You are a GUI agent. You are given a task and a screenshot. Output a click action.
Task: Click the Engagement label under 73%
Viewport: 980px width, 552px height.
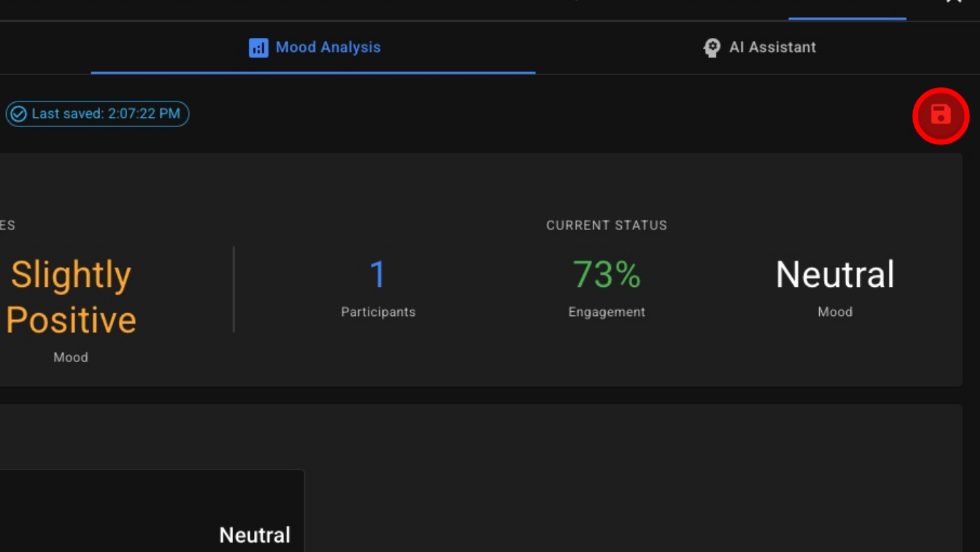click(x=606, y=312)
